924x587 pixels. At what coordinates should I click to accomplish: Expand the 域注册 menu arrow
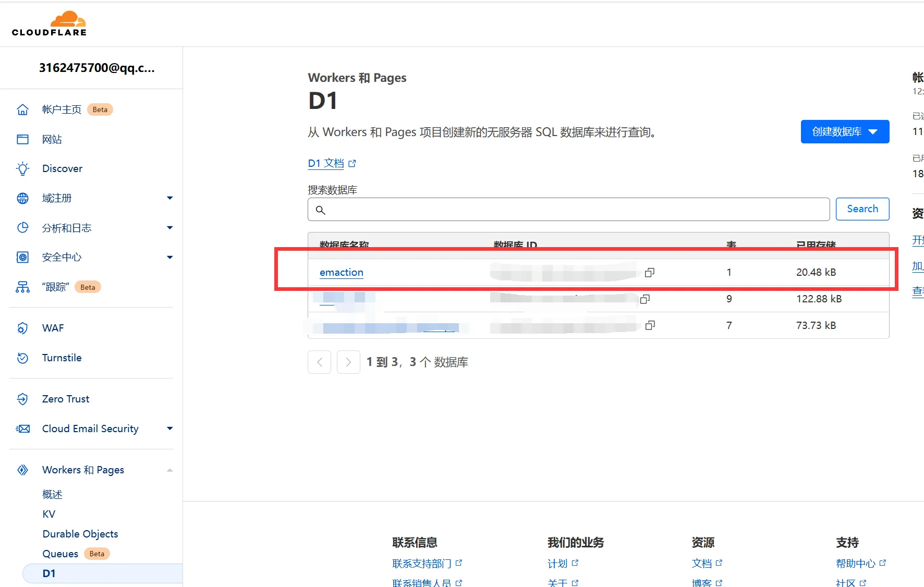click(x=169, y=198)
